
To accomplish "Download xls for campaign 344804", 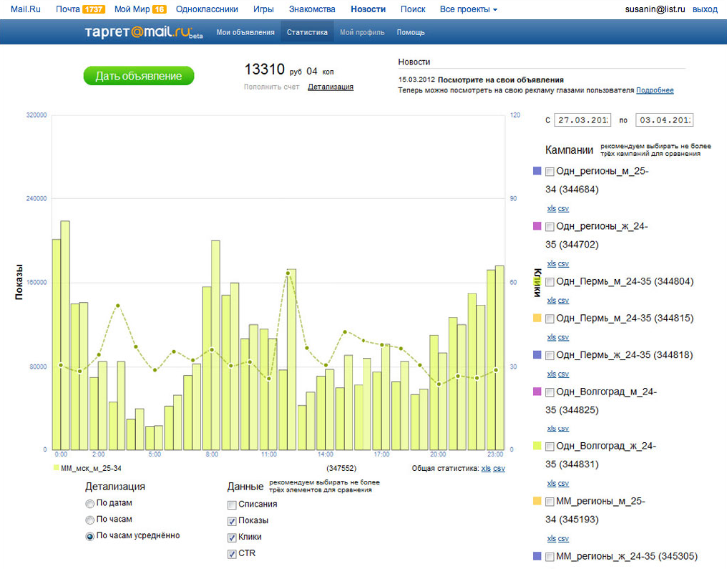I will 551,300.
